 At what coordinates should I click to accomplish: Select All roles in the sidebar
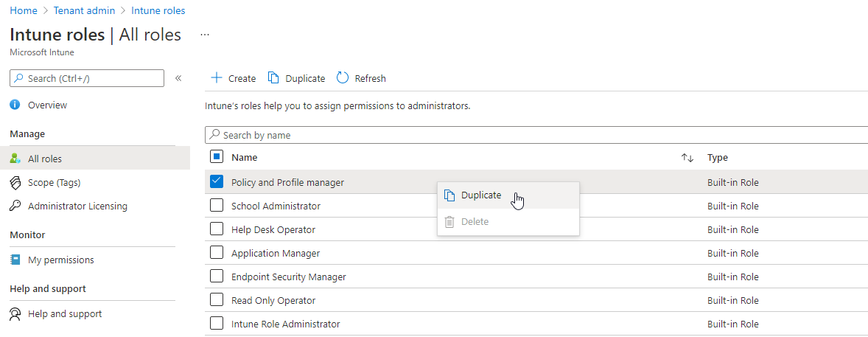point(45,159)
